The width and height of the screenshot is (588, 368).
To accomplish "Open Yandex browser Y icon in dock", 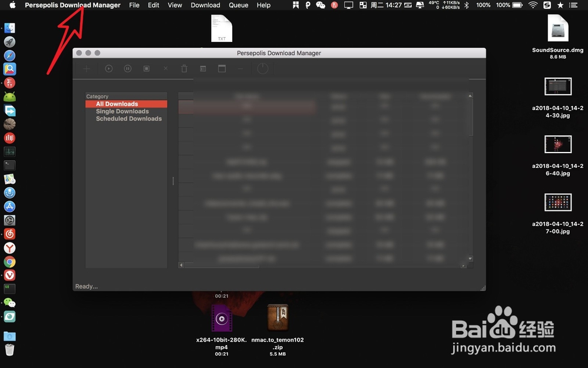I will coord(9,248).
